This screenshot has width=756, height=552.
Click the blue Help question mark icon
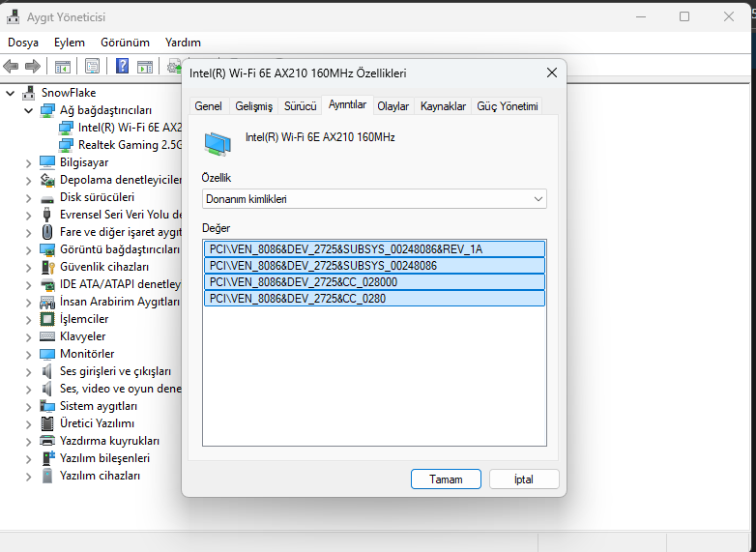pyautogui.click(x=122, y=66)
